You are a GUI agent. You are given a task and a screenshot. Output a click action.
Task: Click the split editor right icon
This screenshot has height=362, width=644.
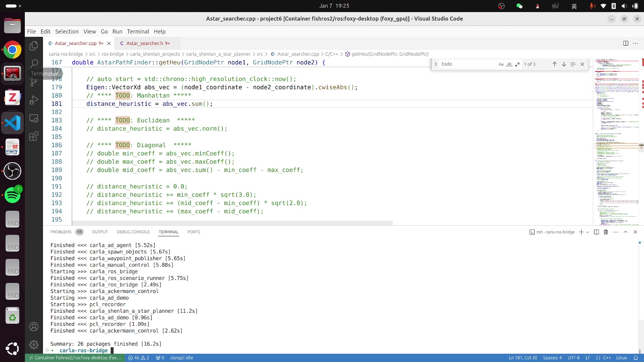(626, 43)
